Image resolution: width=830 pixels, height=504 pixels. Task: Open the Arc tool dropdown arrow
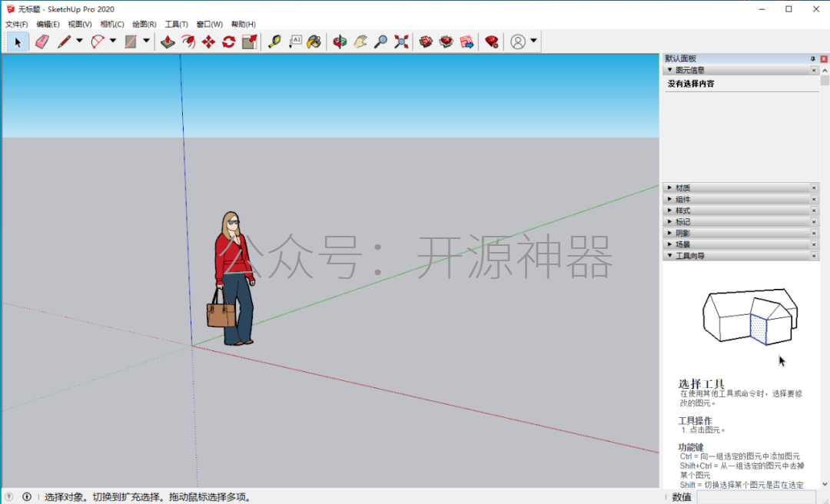(113, 41)
